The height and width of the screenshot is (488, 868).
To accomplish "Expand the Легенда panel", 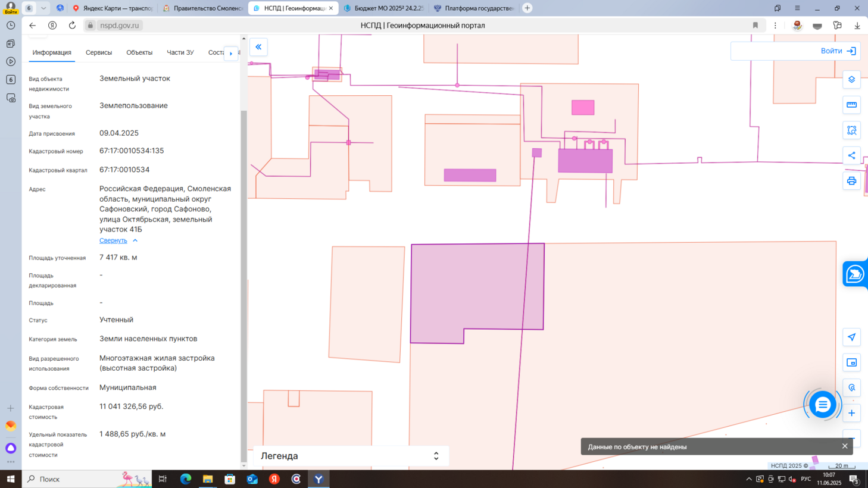I will 436,456.
